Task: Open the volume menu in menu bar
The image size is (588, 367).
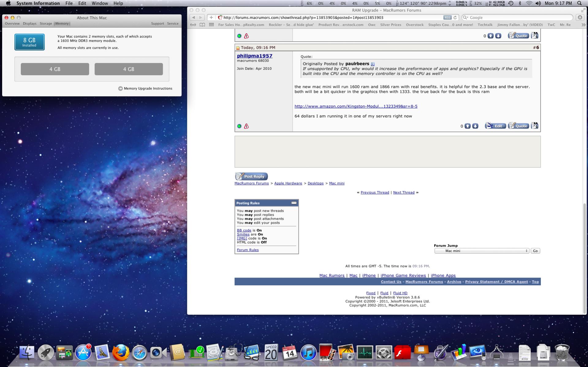Action: click(x=538, y=3)
